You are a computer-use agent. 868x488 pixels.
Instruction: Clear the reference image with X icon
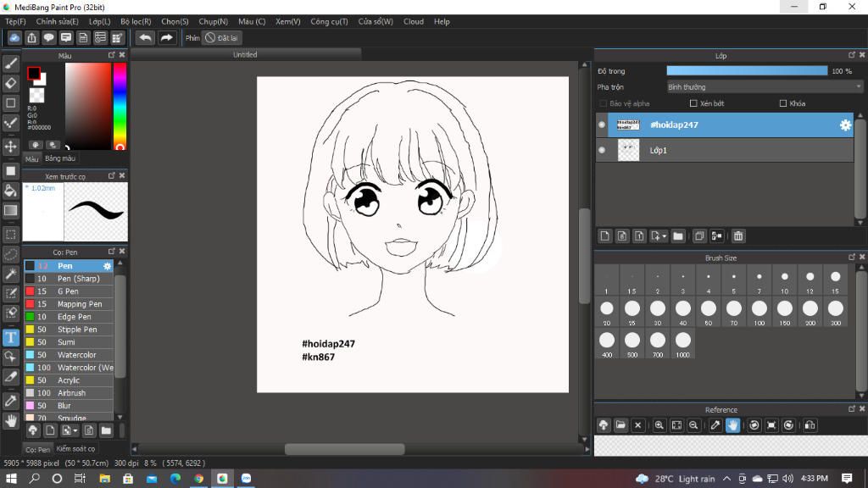click(637, 425)
